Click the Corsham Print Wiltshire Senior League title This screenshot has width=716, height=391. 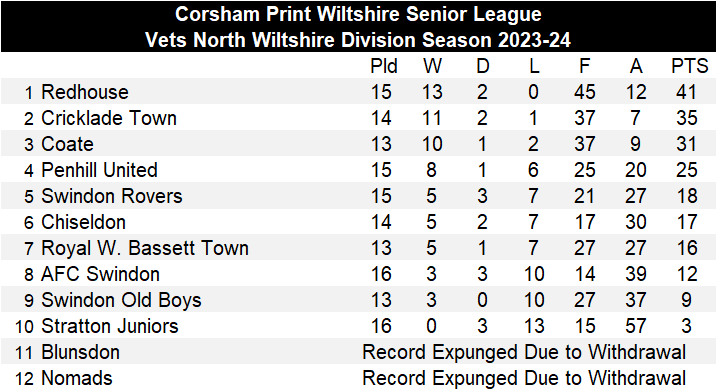tap(358, 14)
